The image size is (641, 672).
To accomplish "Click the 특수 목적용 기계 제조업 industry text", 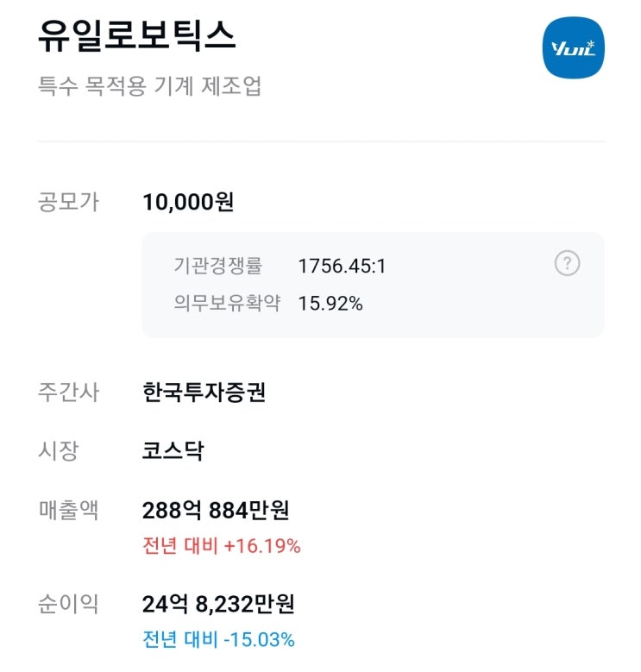I will [149, 86].
